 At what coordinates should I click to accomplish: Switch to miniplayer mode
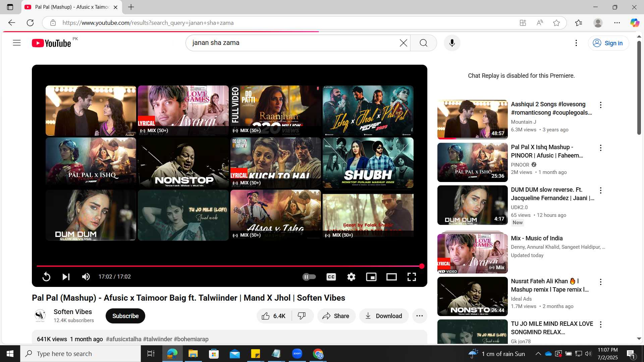pos(371,277)
